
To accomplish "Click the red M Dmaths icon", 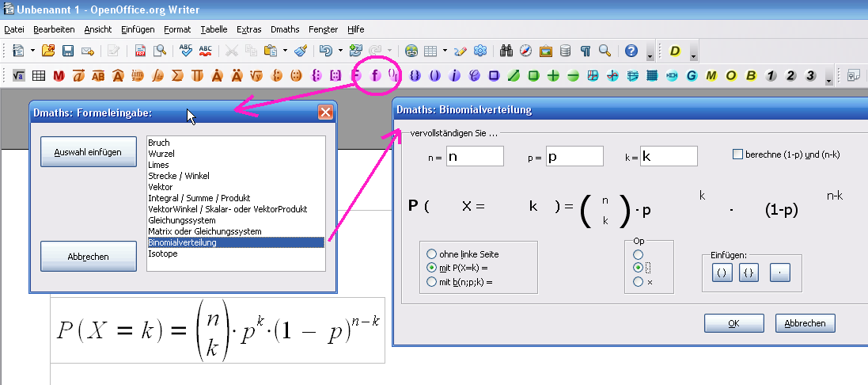I will coord(59,75).
